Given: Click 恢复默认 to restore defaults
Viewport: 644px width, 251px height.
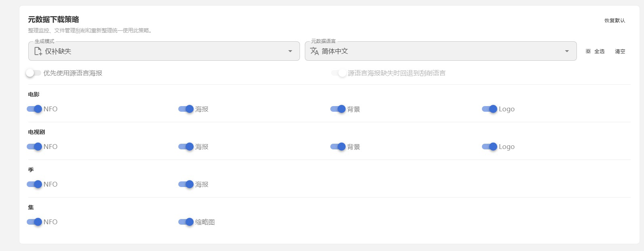Looking at the screenshot, I should tap(614, 21).
